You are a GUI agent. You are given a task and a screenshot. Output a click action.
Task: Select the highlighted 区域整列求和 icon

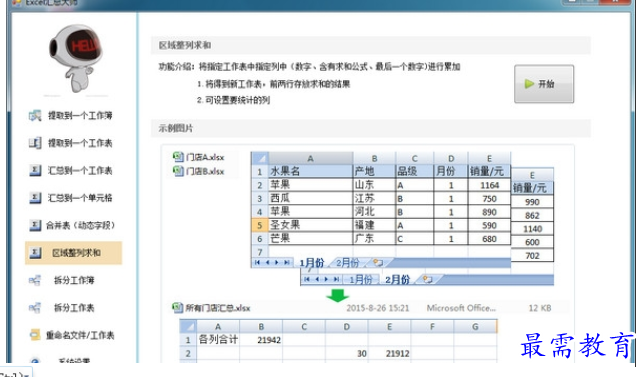point(35,253)
